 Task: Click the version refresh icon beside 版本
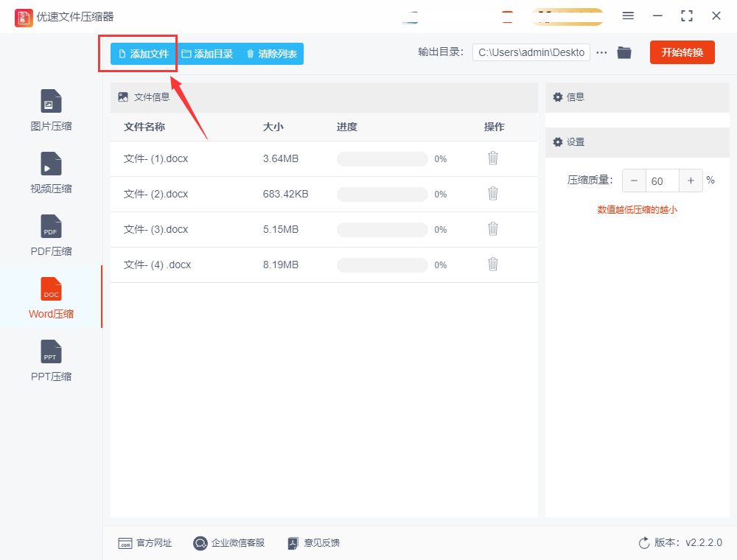pos(644,543)
